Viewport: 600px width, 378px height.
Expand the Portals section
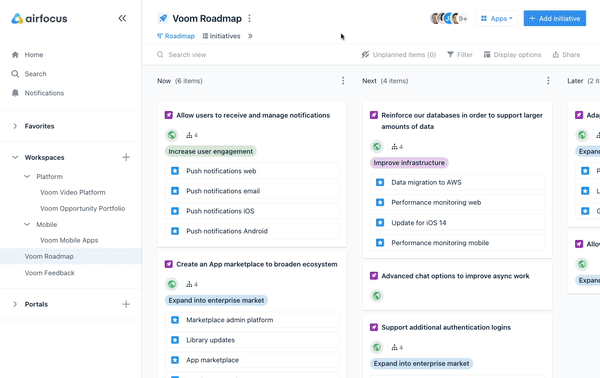(x=15, y=304)
